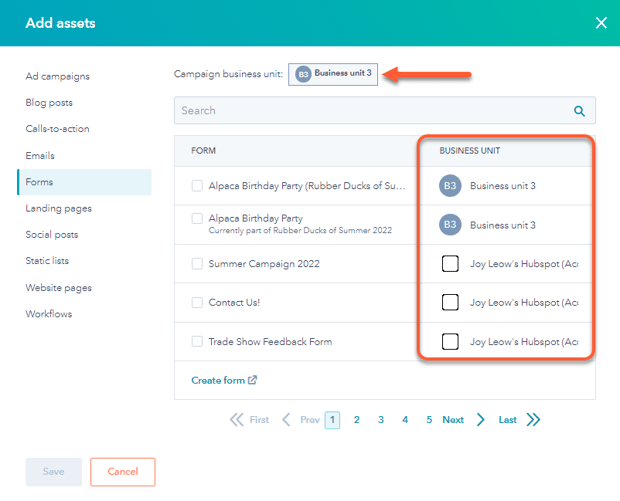Click the Save button
This screenshot has height=501, width=620.
coord(53,472)
